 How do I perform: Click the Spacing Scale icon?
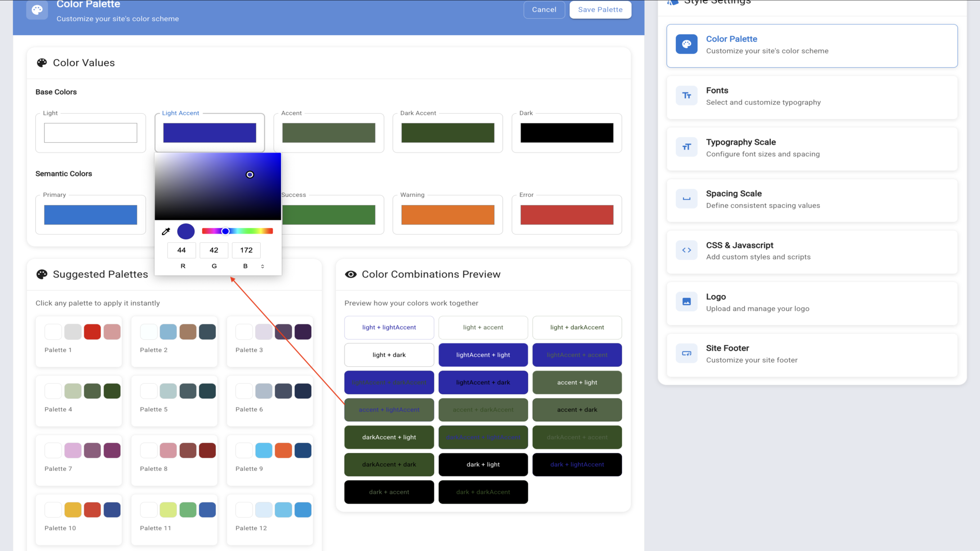687,199
